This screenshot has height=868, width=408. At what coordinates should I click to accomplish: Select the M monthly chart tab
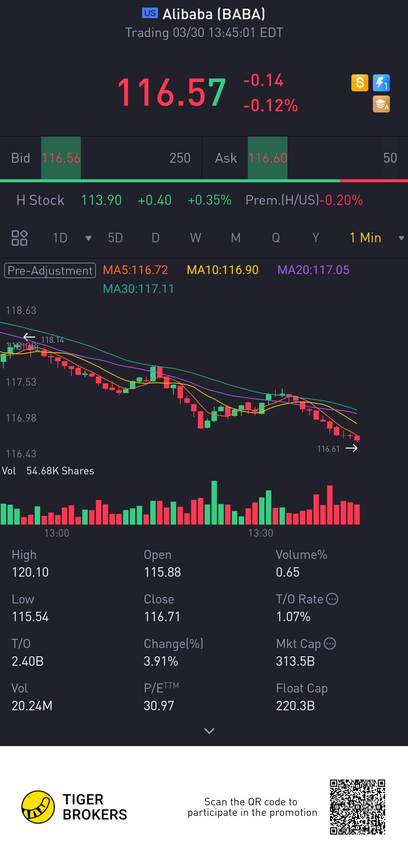[x=236, y=238]
